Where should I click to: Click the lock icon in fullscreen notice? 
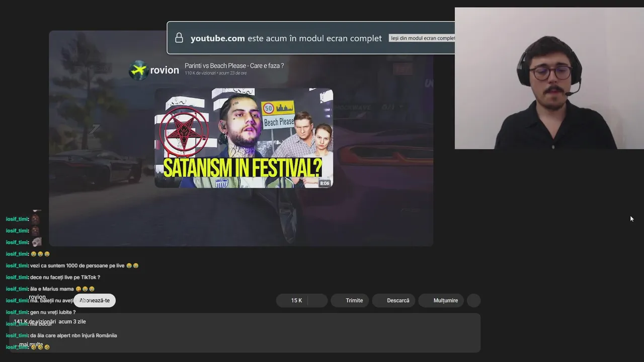[x=179, y=38]
